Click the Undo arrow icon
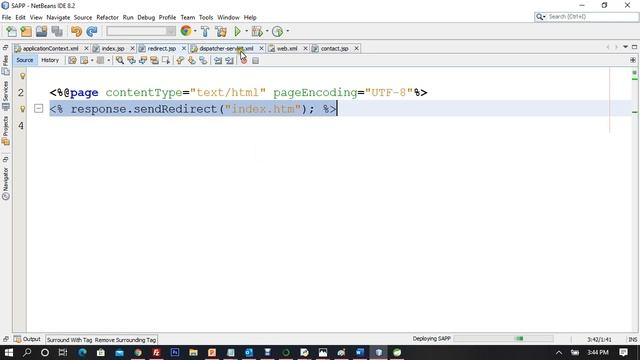Viewport: 640px width, 360px height. (x=76, y=31)
